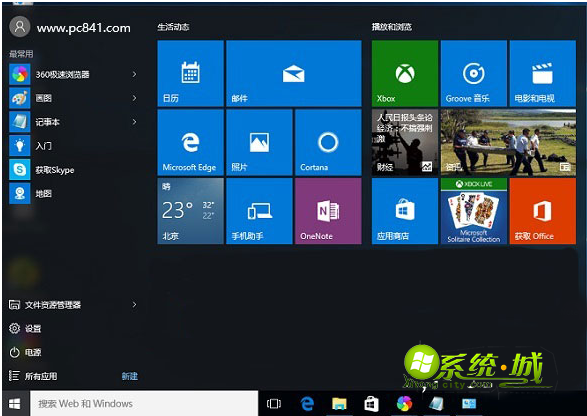This screenshot has width=587, height=416.
Task: Open Store from the taskbar
Action: [371, 404]
